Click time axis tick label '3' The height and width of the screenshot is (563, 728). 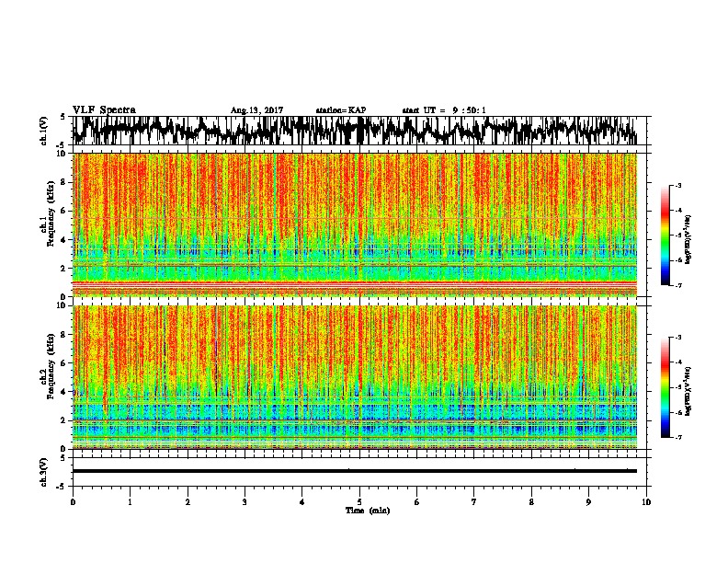[245, 502]
